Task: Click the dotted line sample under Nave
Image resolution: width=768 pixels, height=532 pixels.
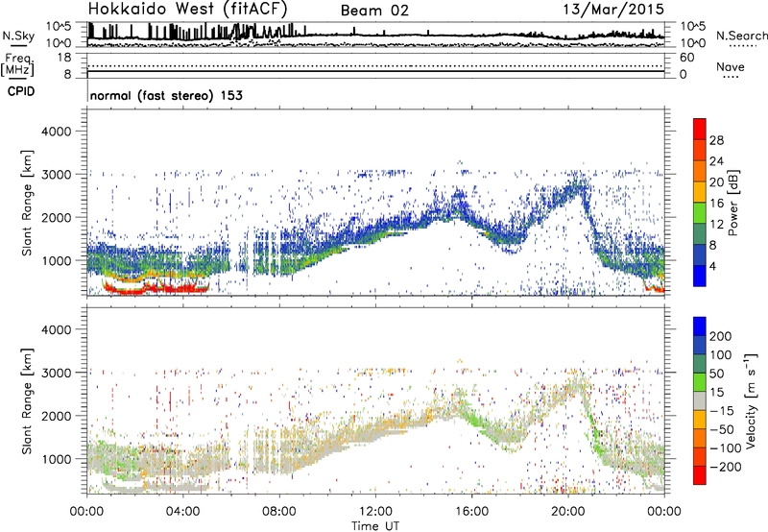Action: (x=732, y=77)
